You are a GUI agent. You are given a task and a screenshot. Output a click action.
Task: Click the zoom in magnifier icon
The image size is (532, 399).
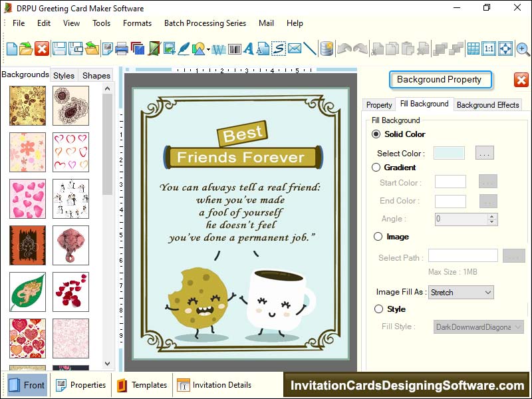click(x=523, y=49)
